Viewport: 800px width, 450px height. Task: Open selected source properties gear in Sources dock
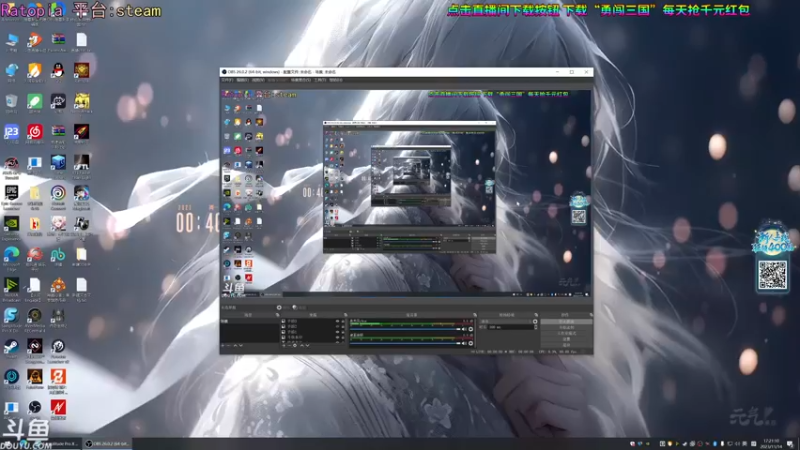(295, 345)
